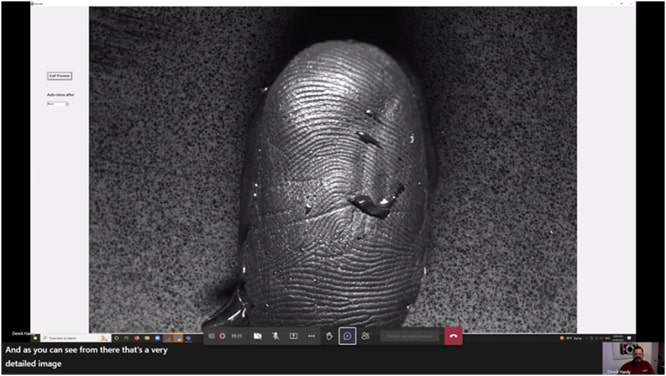
Task: Open the weather widget in system tray
Action: (572, 338)
